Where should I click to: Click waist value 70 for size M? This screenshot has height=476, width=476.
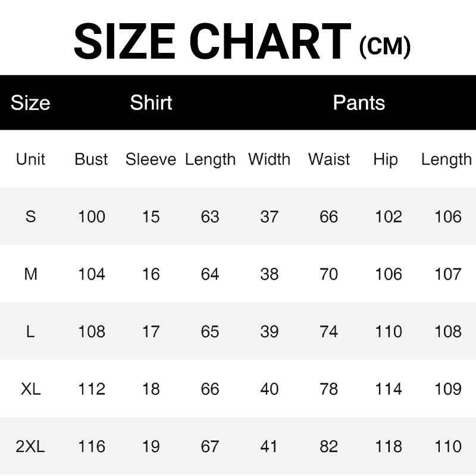(x=329, y=274)
